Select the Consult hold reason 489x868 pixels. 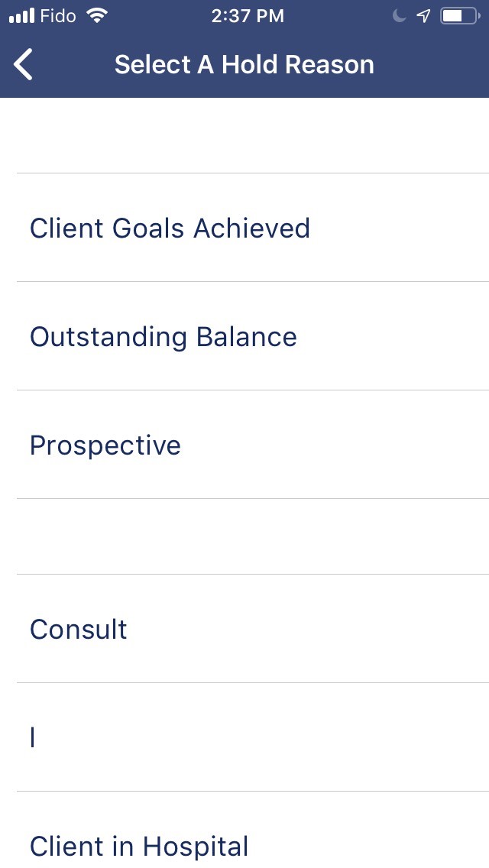pos(79,630)
